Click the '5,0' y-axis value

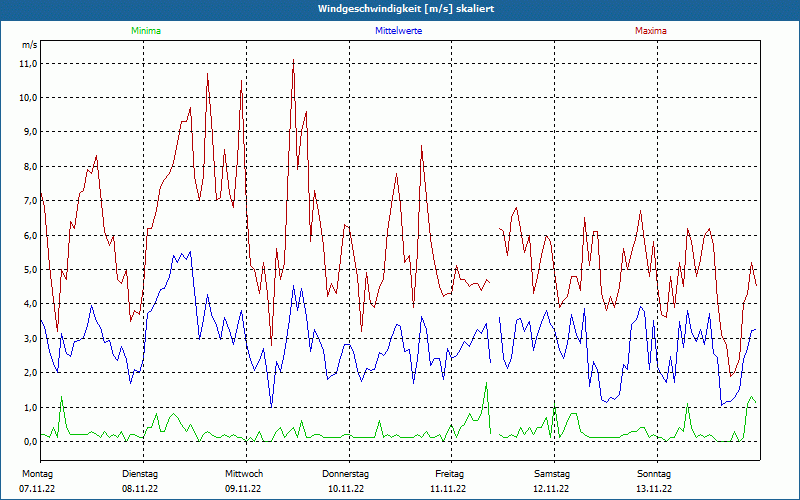click(29, 269)
